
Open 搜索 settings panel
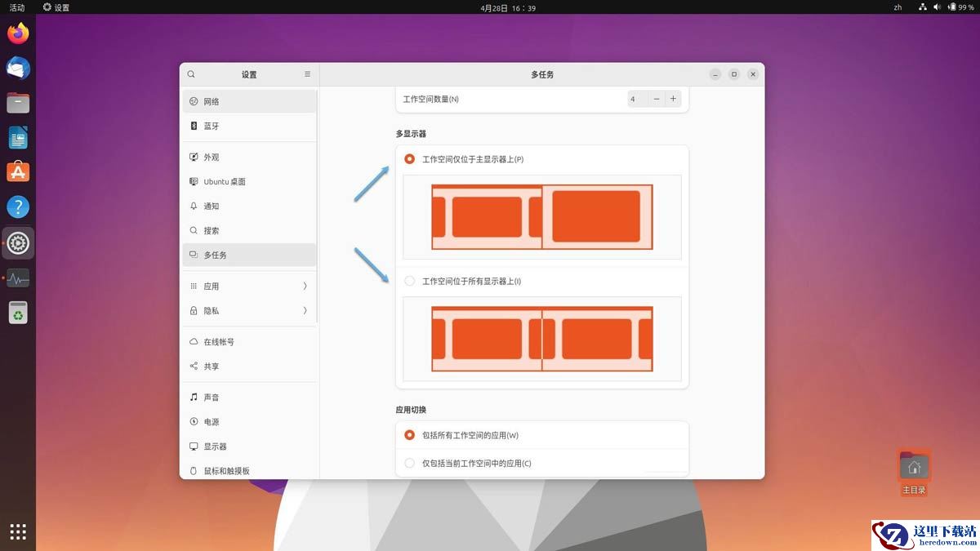click(x=249, y=230)
